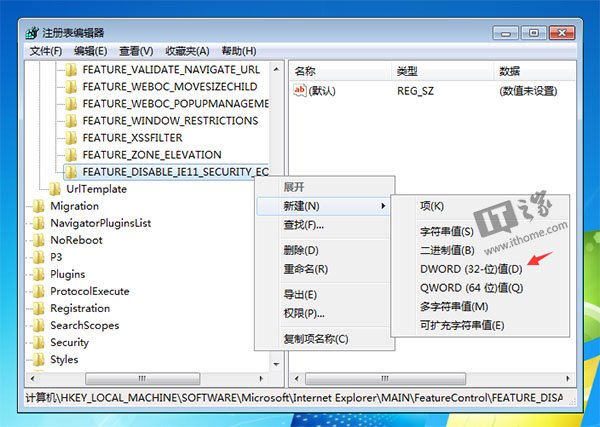Click the FEATURE_DISABLE_IE11_SECURITY_EC folder icon
This screenshot has height=427, width=600.
tap(71, 172)
